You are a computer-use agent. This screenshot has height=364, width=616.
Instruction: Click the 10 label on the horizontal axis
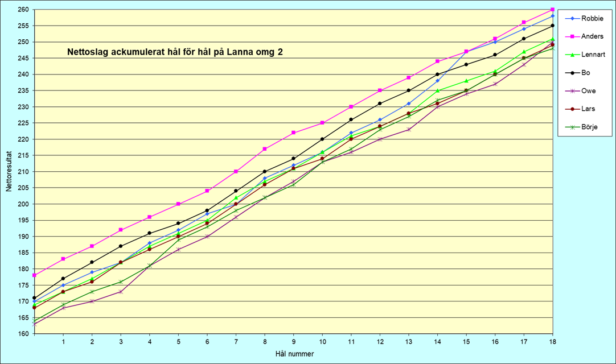coord(322,342)
